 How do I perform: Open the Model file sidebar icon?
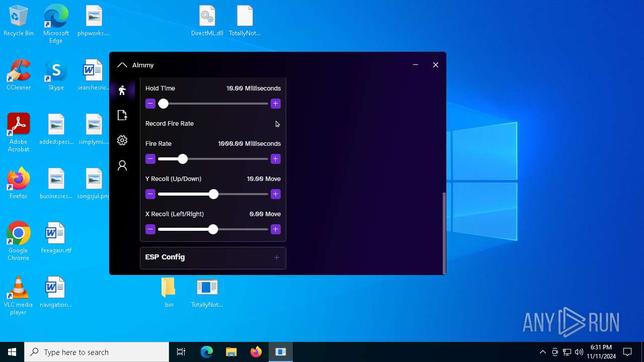(122, 115)
